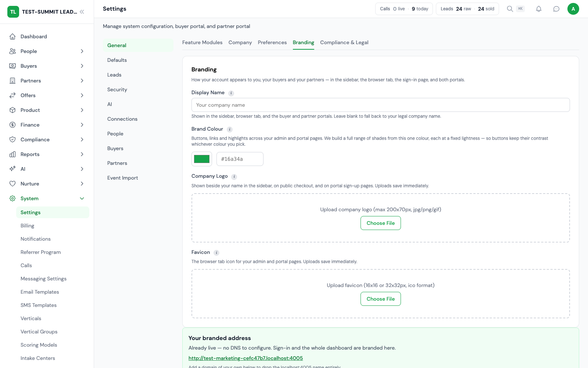Click the Buyers sidebar icon
Screen dimensions: 588x368
pyautogui.click(x=12, y=66)
